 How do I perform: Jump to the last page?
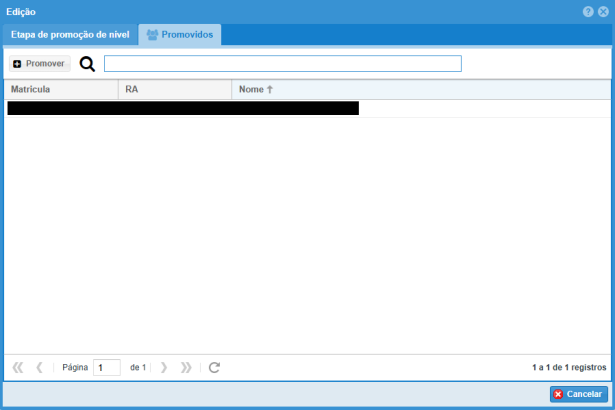point(186,367)
